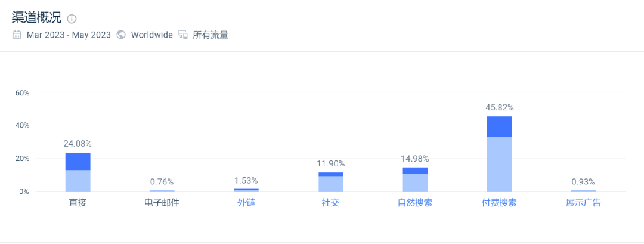
Task: Click the devices icon beside 所有流量
Action: click(183, 35)
